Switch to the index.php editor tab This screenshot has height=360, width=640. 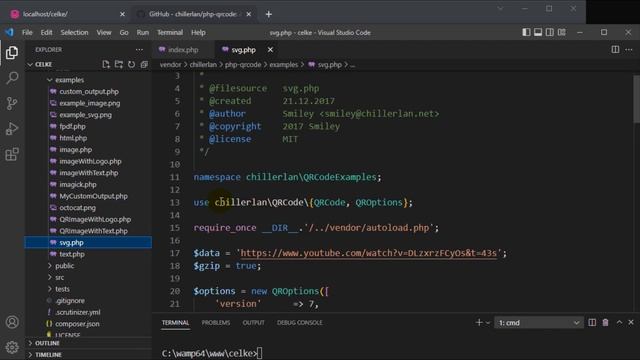point(183,49)
